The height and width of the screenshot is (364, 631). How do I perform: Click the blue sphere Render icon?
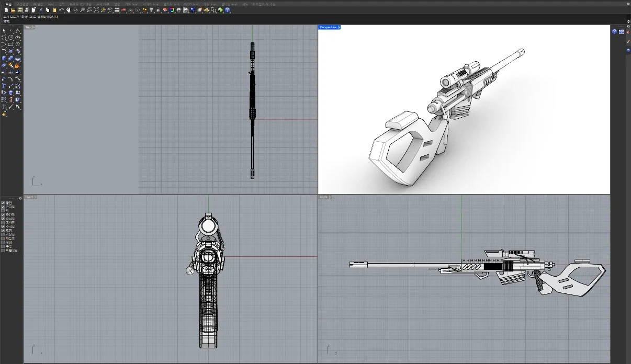pos(193,10)
